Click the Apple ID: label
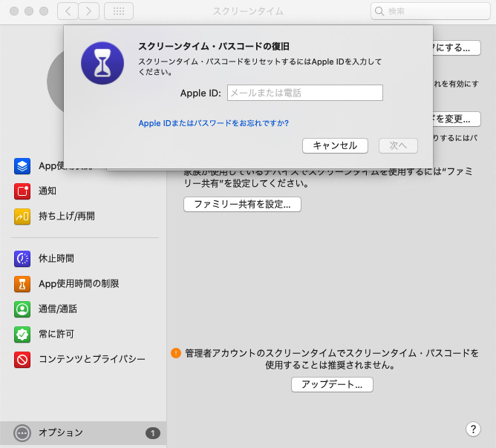This screenshot has height=448, width=496. click(x=200, y=93)
